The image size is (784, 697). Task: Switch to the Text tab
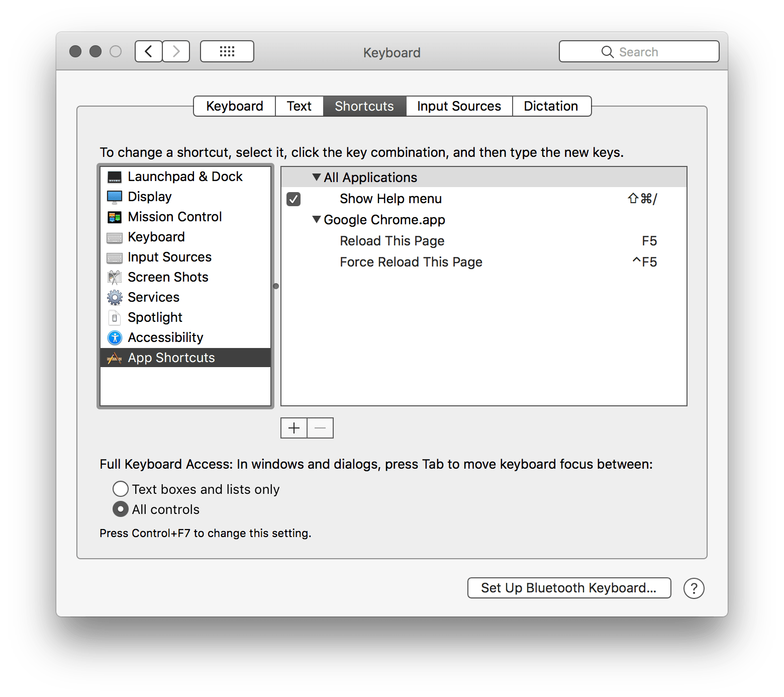tap(299, 106)
